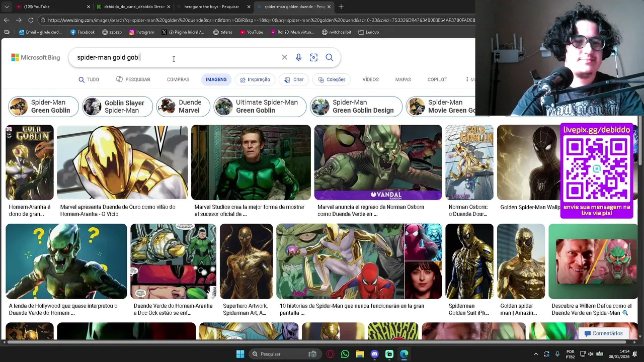Click the magnifier search button
644x362 pixels.
tap(329, 57)
